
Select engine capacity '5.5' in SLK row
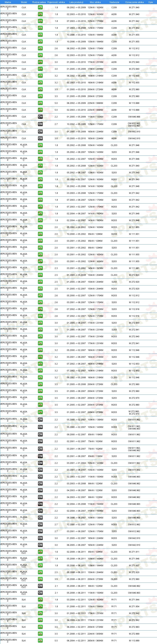point(56,641)
